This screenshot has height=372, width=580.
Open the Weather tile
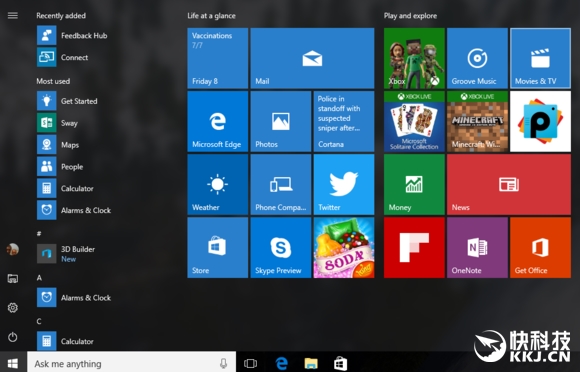click(218, 185)
